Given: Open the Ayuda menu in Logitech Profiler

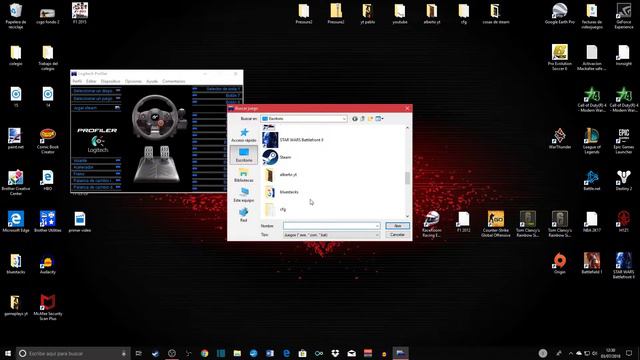Looking at the screenshot, I should [152, 81].
